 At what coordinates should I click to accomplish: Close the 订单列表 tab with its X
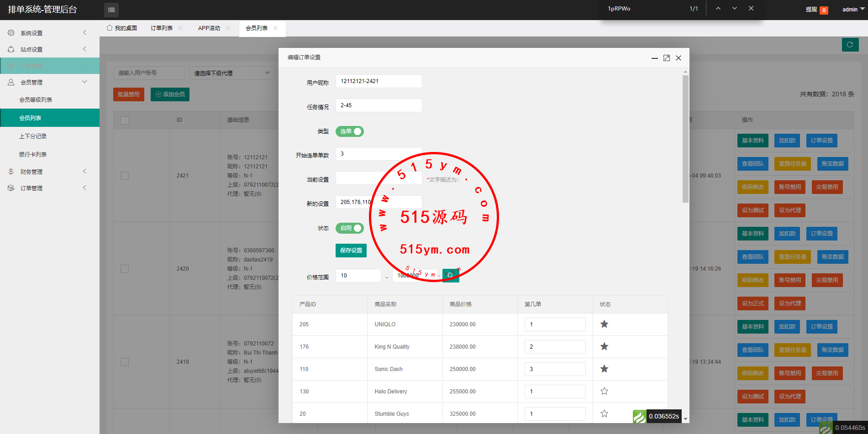click(x=180, y=28)
